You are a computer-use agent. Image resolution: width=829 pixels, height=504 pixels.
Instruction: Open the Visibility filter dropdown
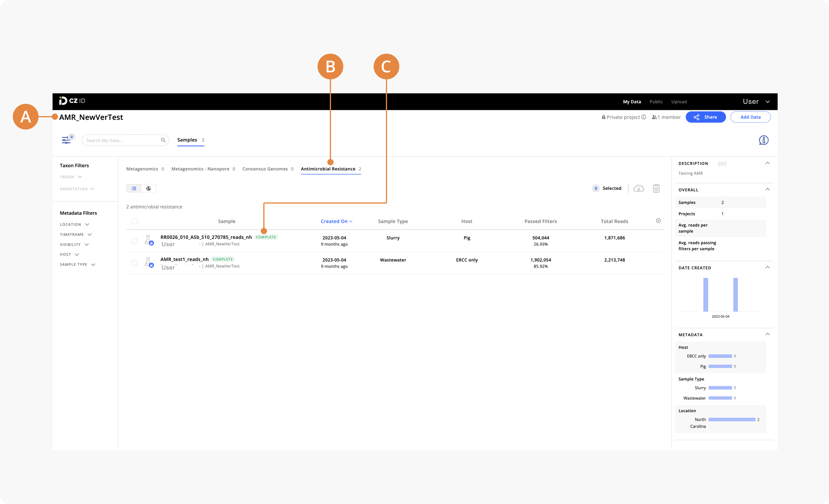[x=74, y=244]
